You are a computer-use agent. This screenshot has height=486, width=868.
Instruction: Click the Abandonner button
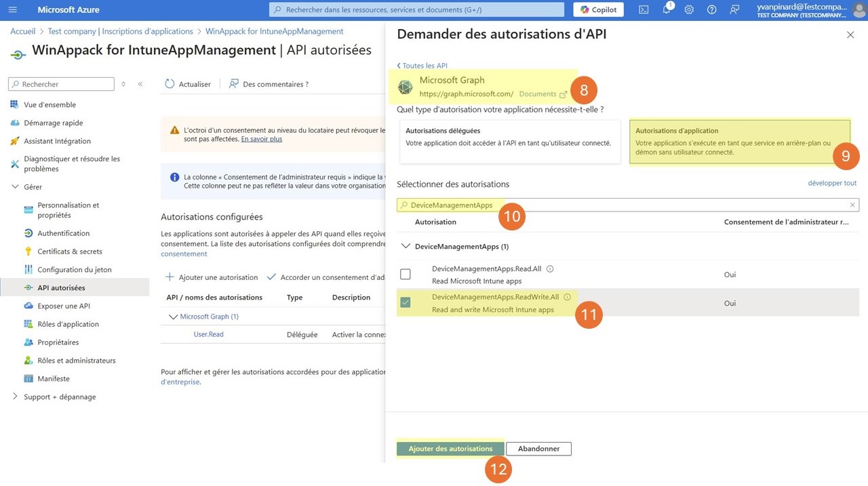point(538,448)
